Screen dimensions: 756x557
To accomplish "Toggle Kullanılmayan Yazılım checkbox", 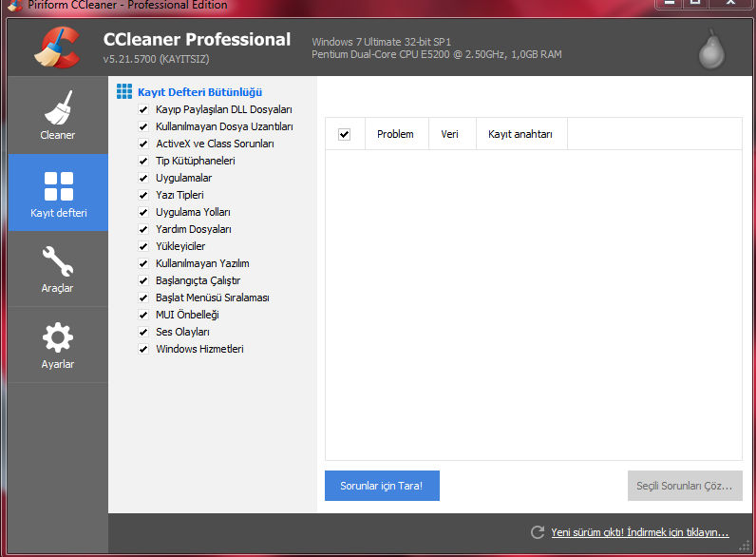I will (143, 263).
